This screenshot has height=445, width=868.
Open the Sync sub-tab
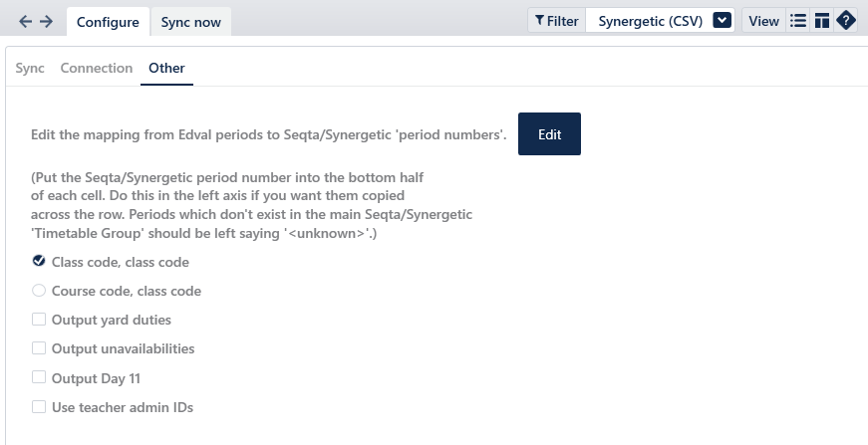pyautogui.click(x=30, y=68)
